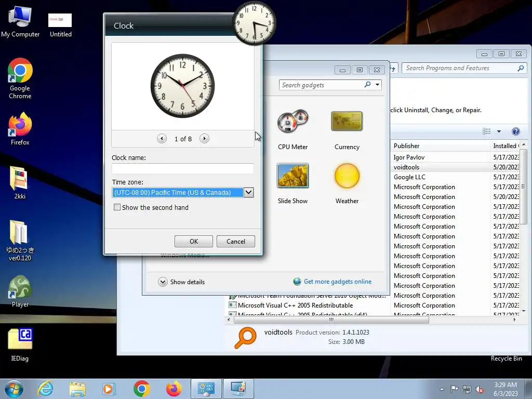The image size is (532, 399).
Task: Select the Weather gadget
Action: [347, 183]
